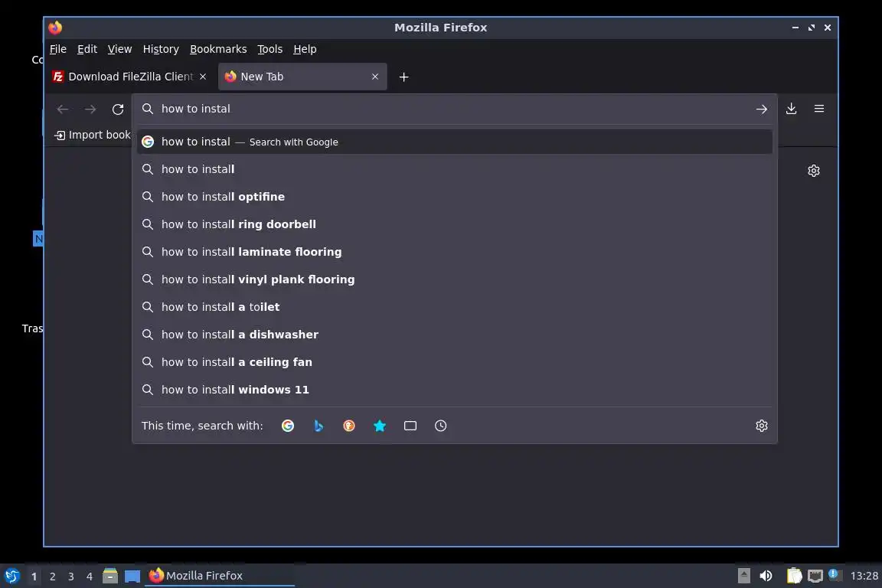882x588 pixels.
Task: Click the back navigation arrow
Action: 63,109
